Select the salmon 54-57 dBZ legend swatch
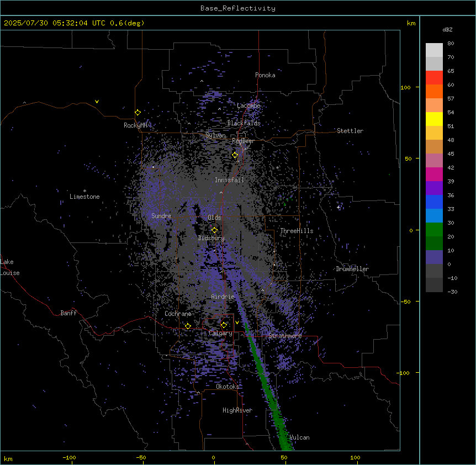This screenshot has width=476, height=465. click(x=434, y=105)
